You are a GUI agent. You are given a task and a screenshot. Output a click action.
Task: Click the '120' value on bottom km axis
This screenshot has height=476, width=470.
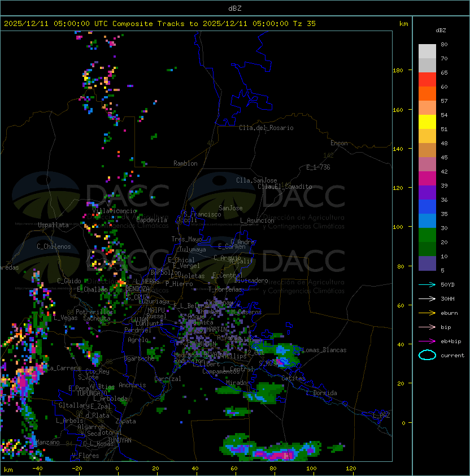(x=351, y=469)
